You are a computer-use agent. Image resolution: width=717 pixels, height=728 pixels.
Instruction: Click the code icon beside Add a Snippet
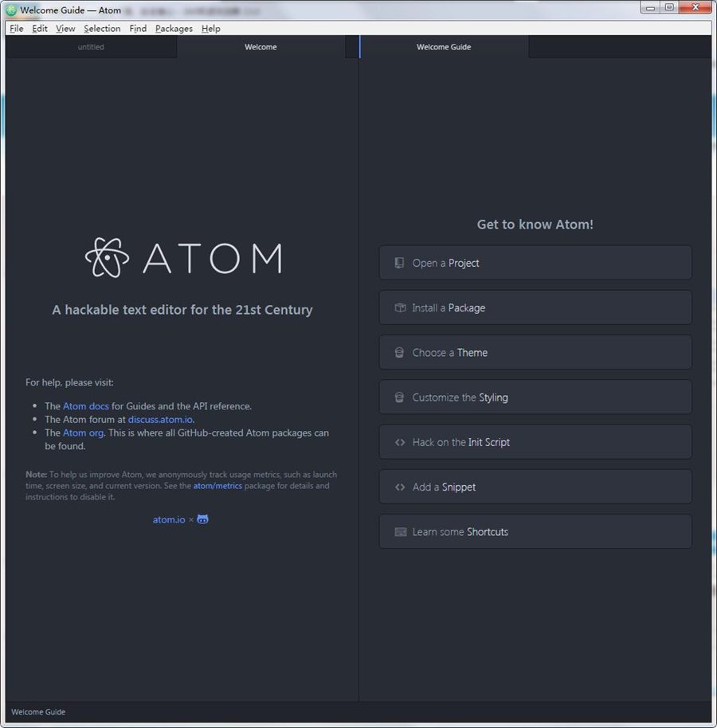399,487
